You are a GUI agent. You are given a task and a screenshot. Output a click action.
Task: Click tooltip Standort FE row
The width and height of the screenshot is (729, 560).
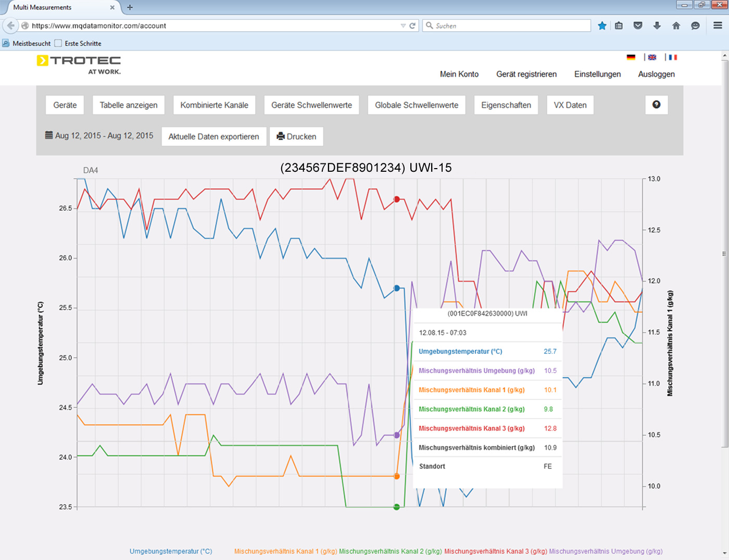(x=488, y=466)
